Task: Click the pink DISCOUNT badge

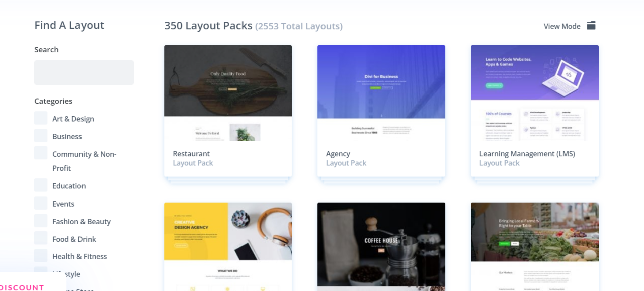Action: [23, 286]
